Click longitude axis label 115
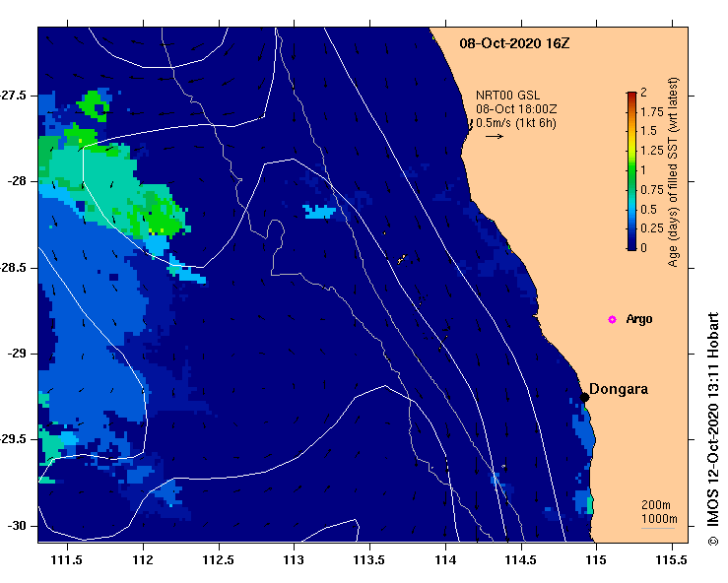 [596, 559]
